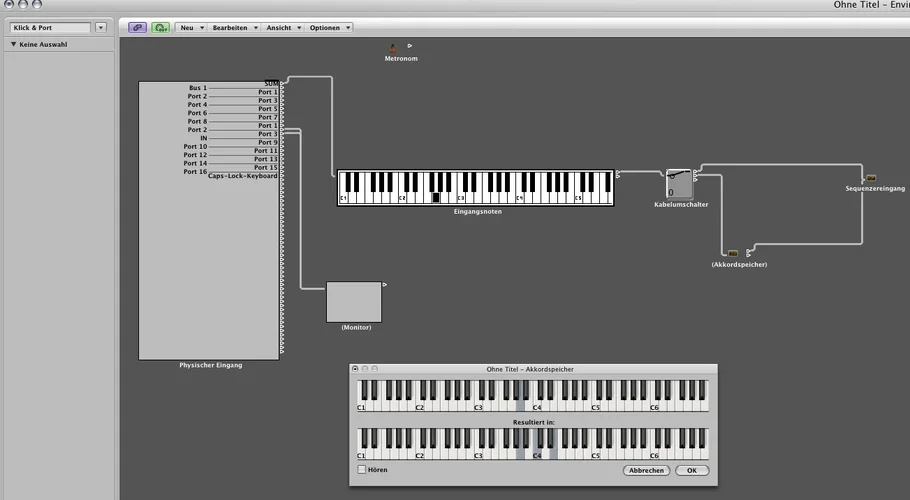Toggle the Kabelumschalter cable switch
Screen dimensions: 910x500
679,183
